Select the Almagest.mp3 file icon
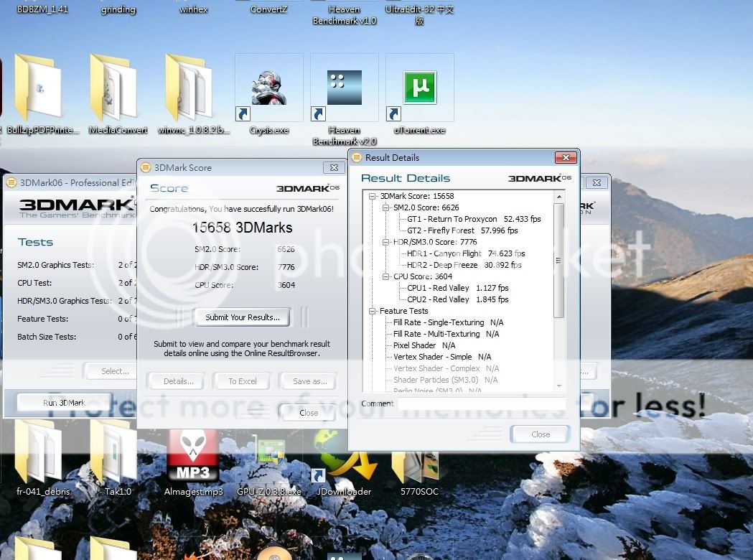Screen dimensions: 753x560 (193, 454)
